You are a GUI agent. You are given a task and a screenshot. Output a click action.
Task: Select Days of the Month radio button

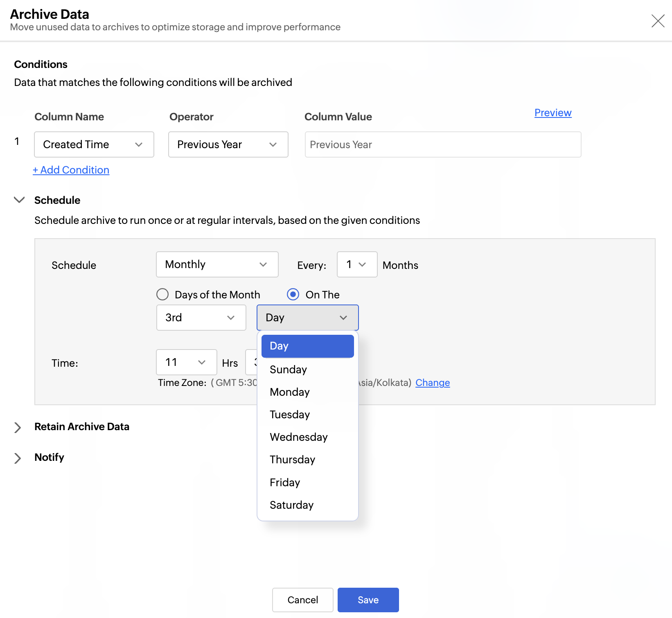(162, 295)
